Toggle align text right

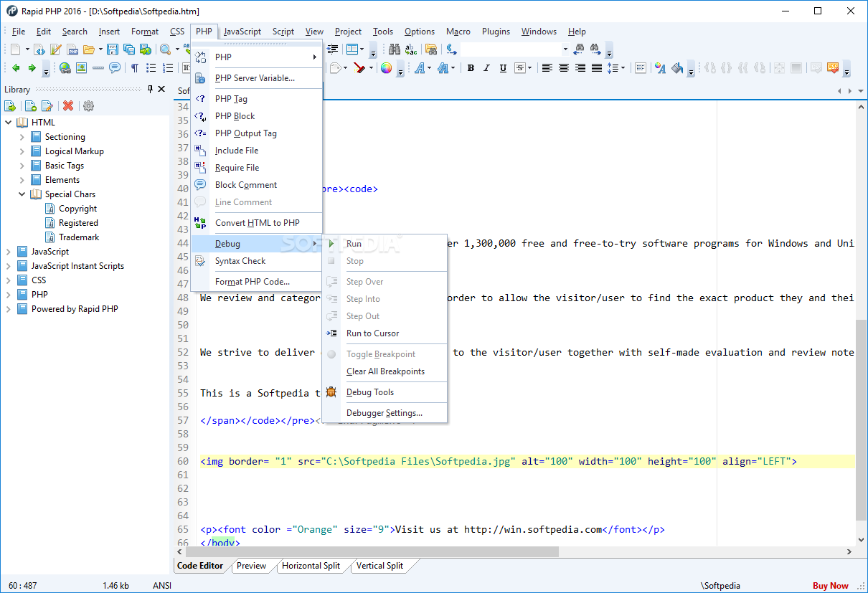click(580, 68)
